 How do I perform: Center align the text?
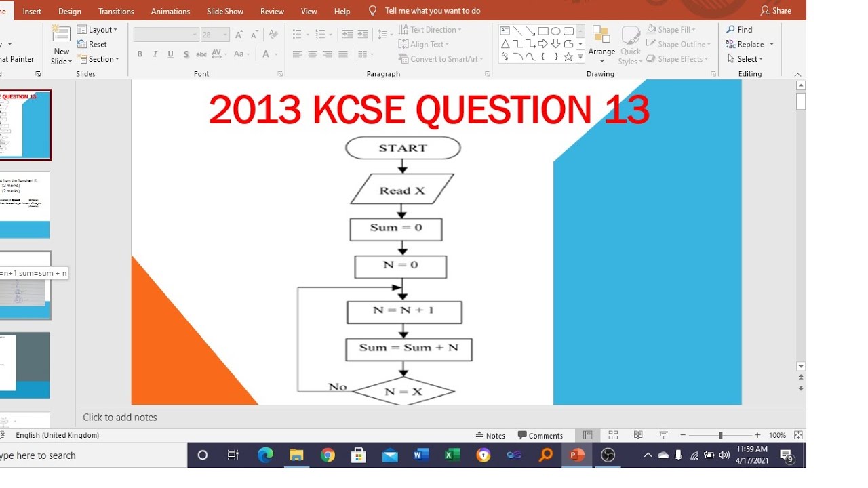click(x=313, y=54)
